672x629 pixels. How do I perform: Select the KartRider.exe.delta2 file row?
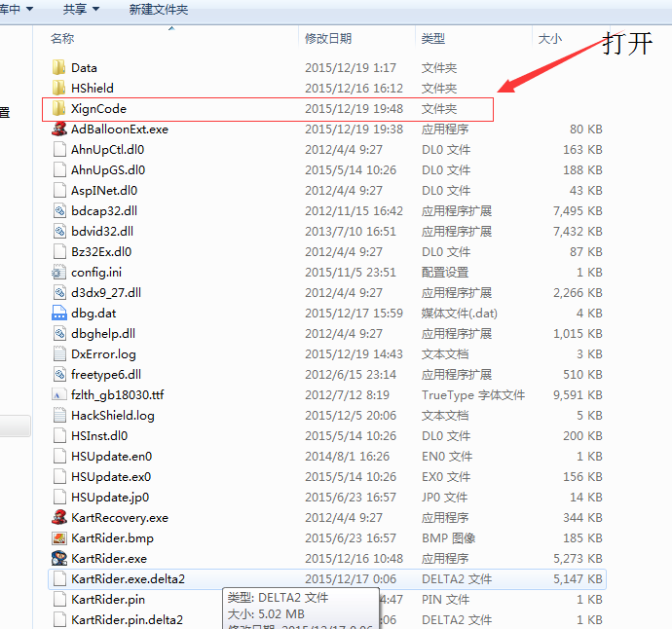327,579
